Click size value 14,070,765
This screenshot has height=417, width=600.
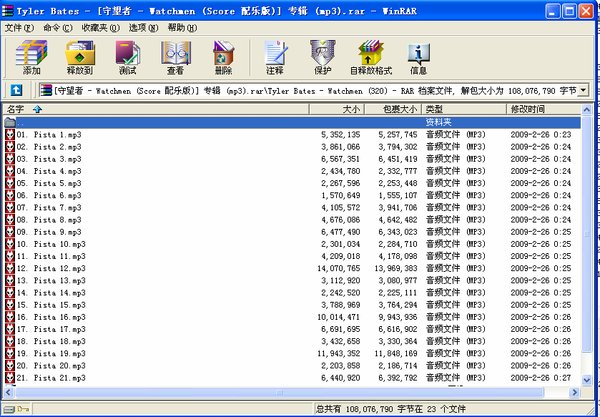tap(339, 269)
